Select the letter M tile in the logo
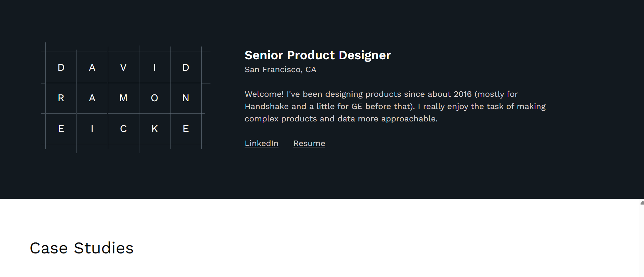 tap(123, 98)
